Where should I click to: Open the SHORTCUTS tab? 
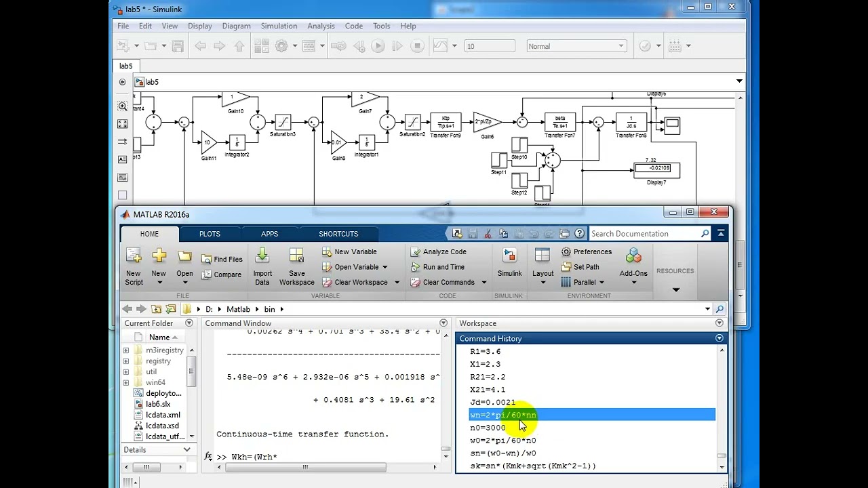pos(338,234)
